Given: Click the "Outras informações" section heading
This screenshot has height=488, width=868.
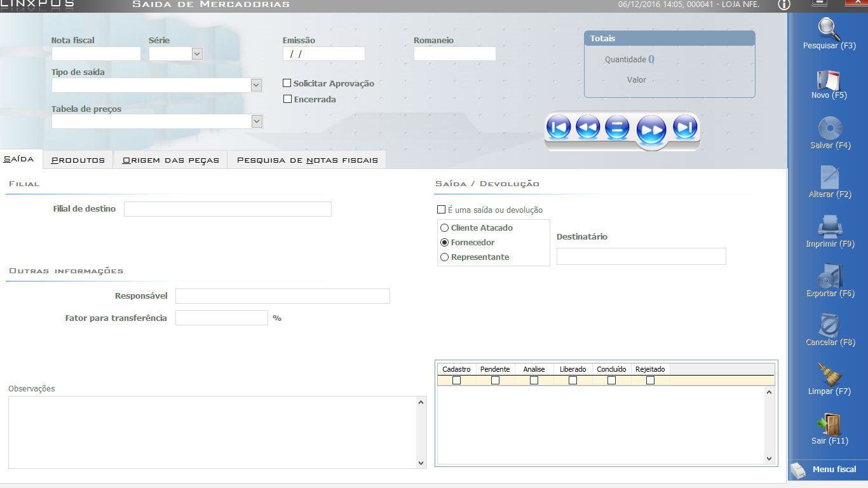Looking at the screenshot, I should (65, 271).
